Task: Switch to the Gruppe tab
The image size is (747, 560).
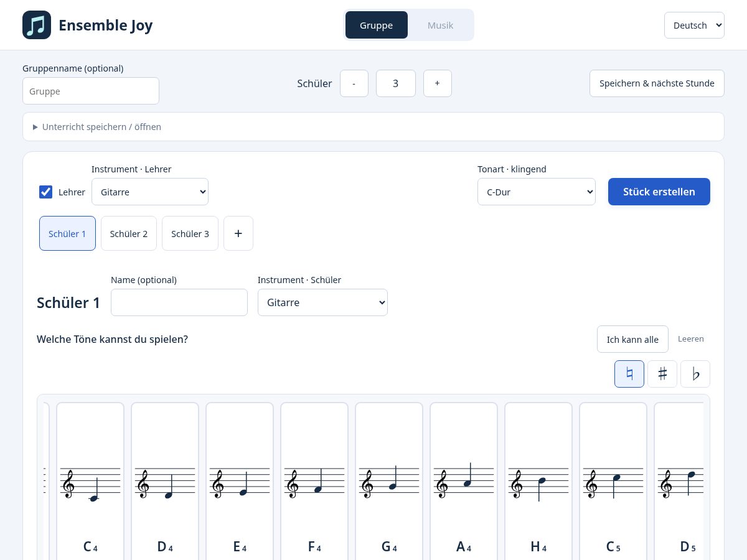Action: coord(376,26)
